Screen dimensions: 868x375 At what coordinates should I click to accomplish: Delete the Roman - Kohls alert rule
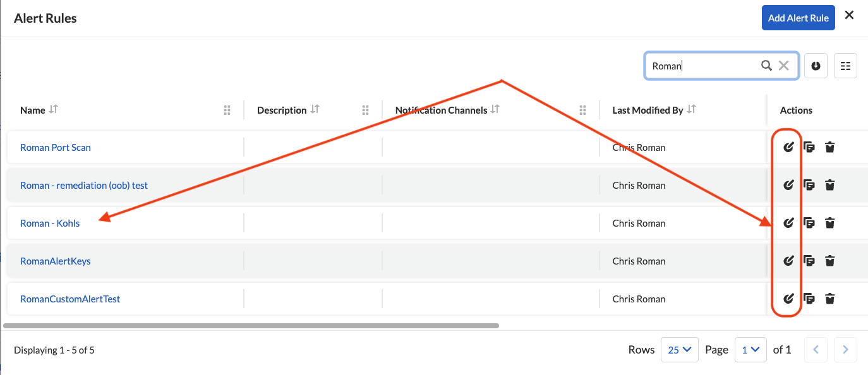pyautogui.click(x=830, y=223)
